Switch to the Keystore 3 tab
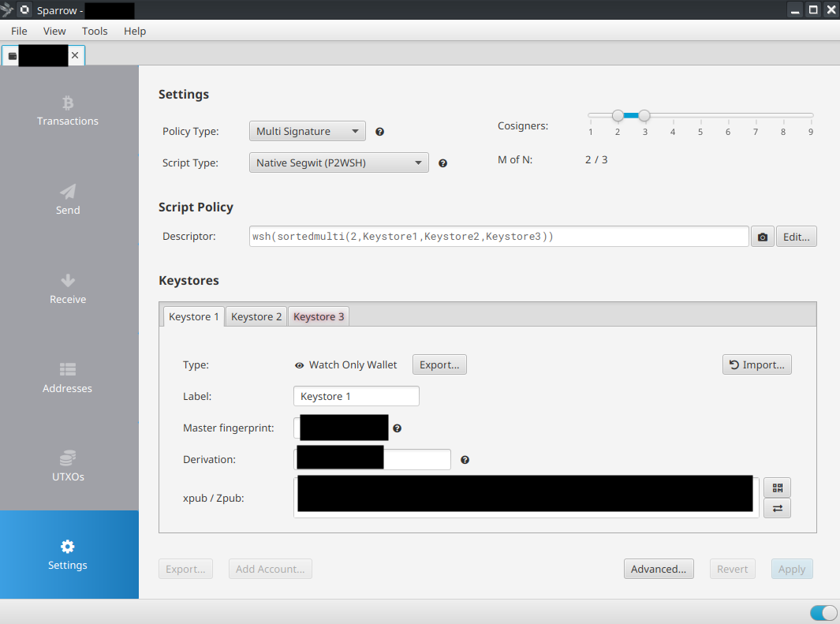The height and width of the screenshot is (624, 840). click(318, 316)
